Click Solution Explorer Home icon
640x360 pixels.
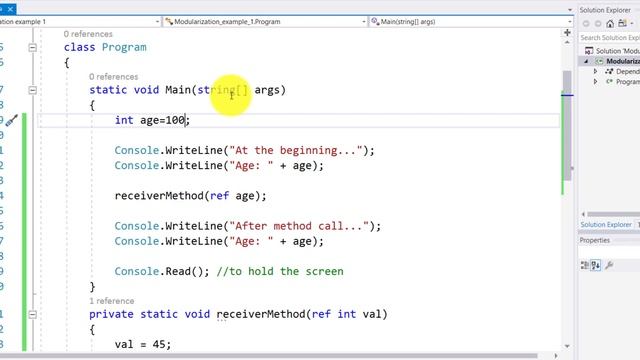(610, 24)
